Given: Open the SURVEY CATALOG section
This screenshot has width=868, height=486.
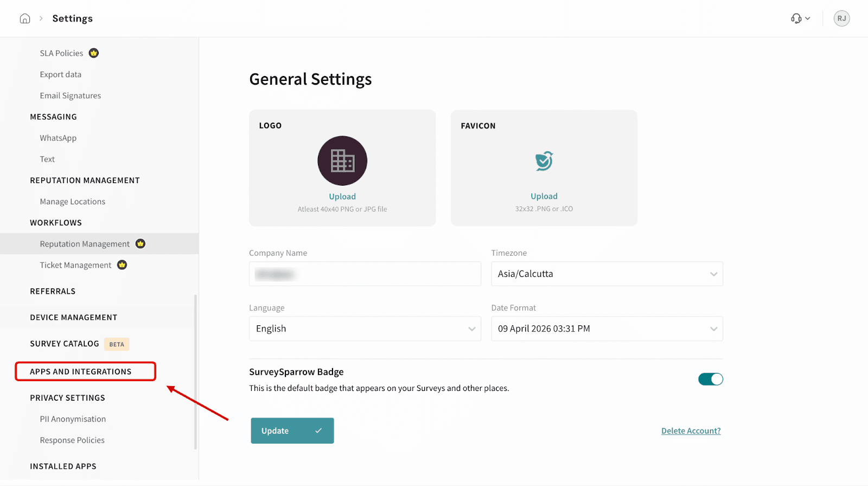Looking at the screenshot, I should [65, 344].
